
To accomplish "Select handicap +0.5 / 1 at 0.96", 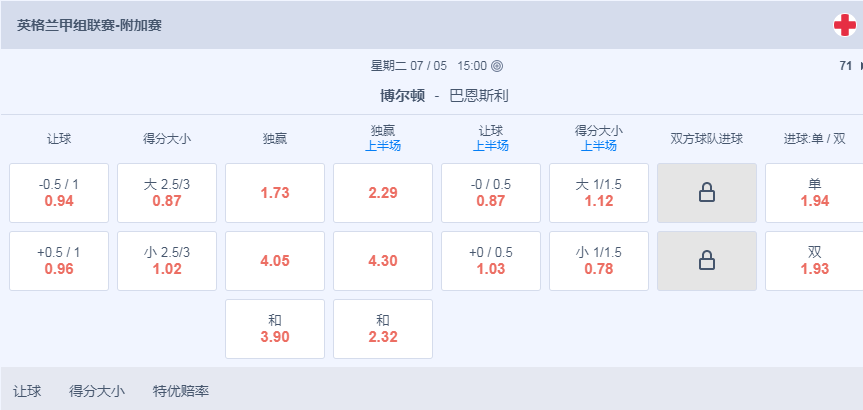I will (59, 261).
